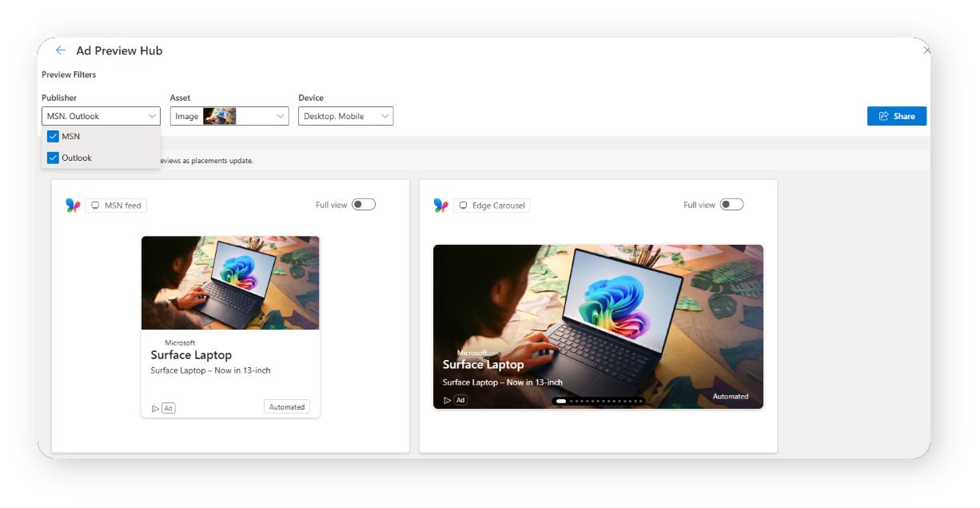Click the Share button
The height and width of the screenshot is (508, 980).
pyautogui.click(x=896, y=116)
